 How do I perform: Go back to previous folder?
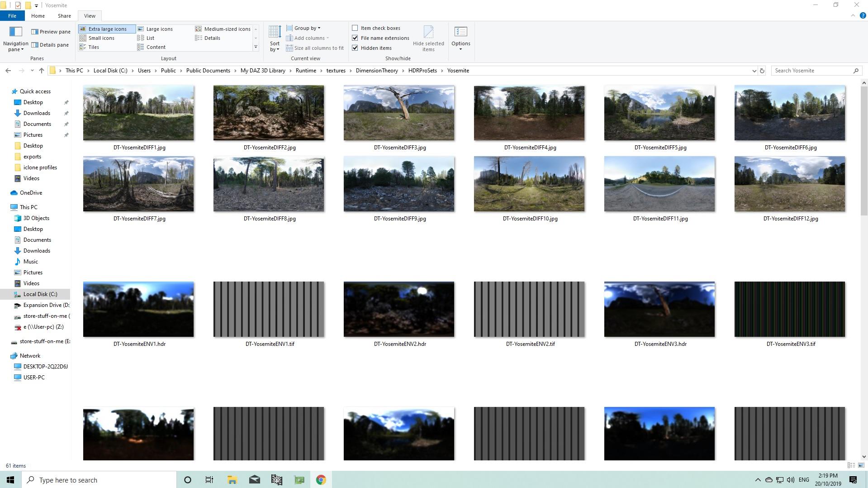8,71
